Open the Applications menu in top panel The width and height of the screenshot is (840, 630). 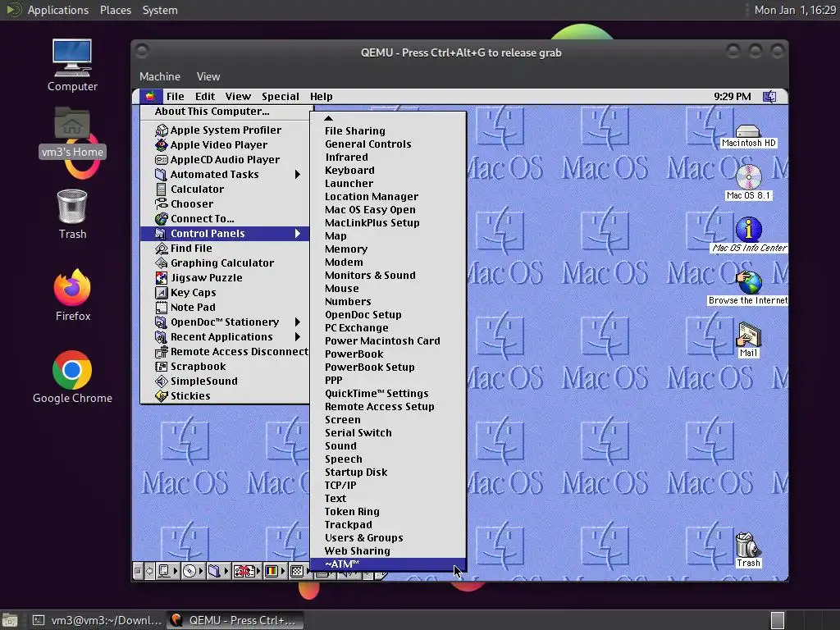point(58,10)
